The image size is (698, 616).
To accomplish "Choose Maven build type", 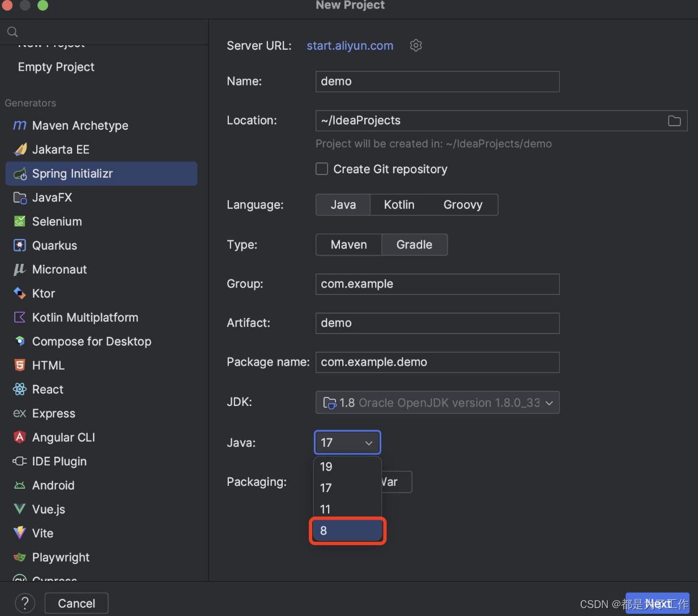I will tap(349, 245).
